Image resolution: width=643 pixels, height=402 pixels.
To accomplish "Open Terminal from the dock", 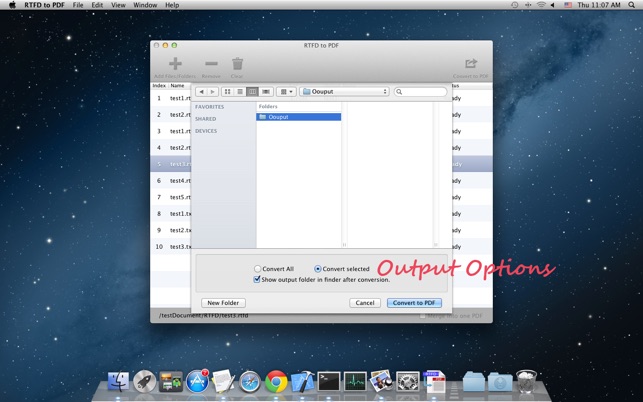I will click(329, 382).
